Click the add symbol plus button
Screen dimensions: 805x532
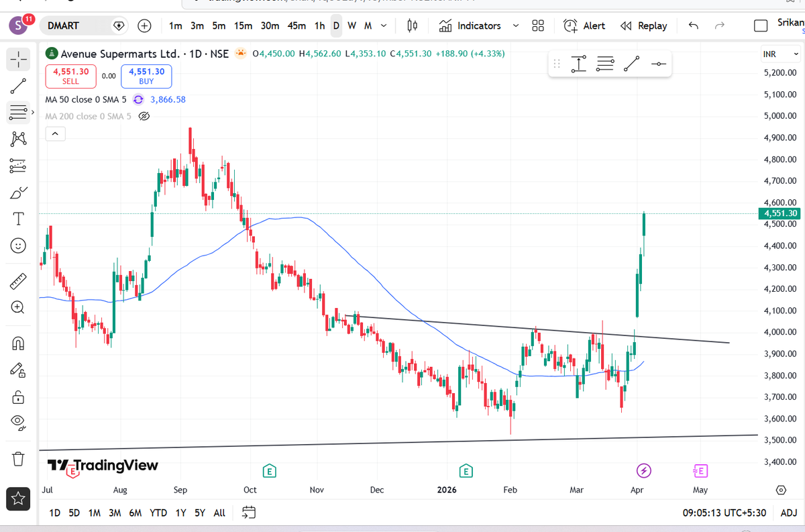pos(144,25)
